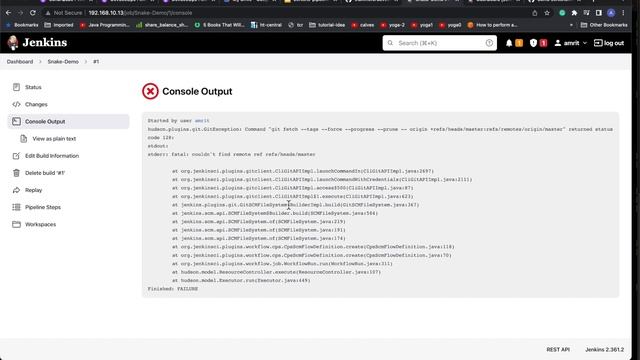The image size is (640, 360).
Task: Open the yoga-2 bookmark
Action: click(392, 25)
